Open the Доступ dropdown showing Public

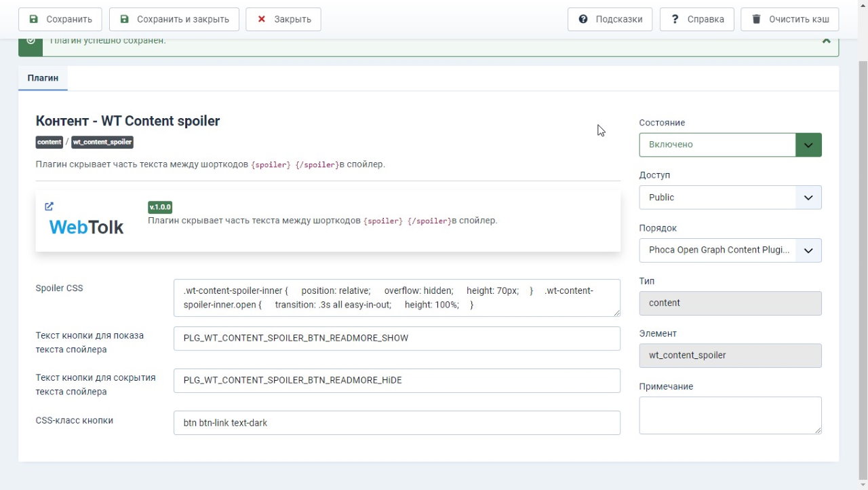(730, 197)
